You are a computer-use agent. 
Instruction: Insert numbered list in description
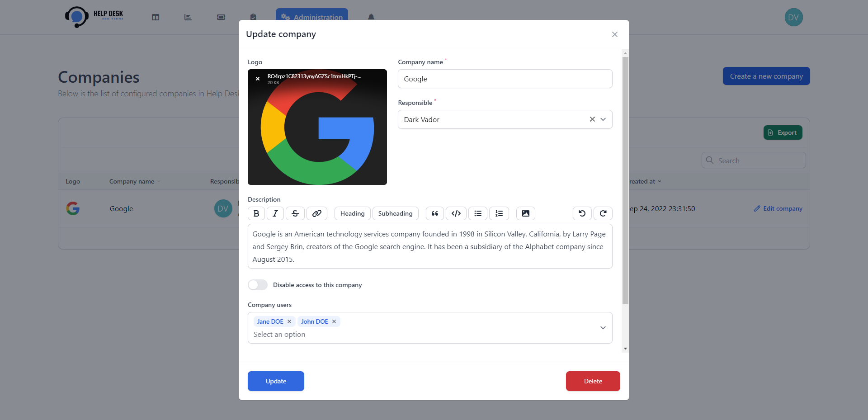pos(499,213)
